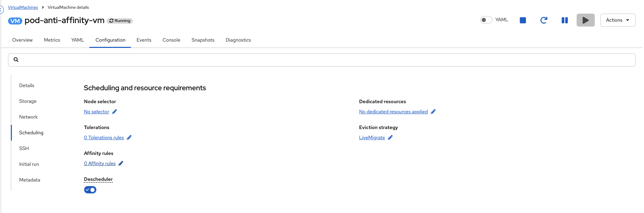The width and height of the screenshot is (644, 213).
Task: Edit Eviction strategy via pencil icon
Action: 390,137
